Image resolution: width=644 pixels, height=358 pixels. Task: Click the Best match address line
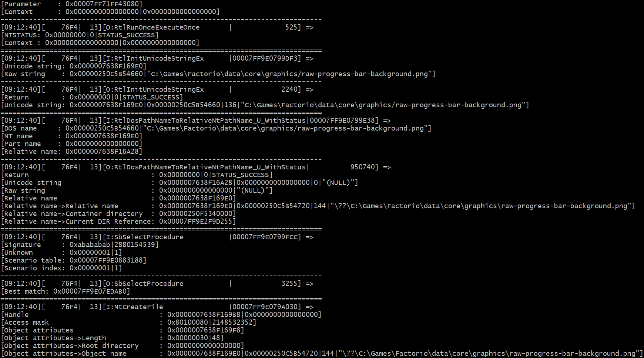[x=66, y=291]
